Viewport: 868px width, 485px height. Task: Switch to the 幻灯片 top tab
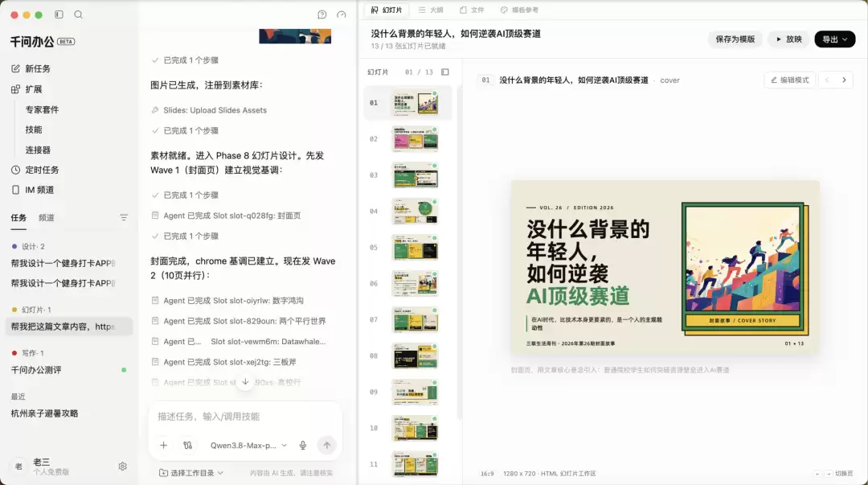(387, 10)
